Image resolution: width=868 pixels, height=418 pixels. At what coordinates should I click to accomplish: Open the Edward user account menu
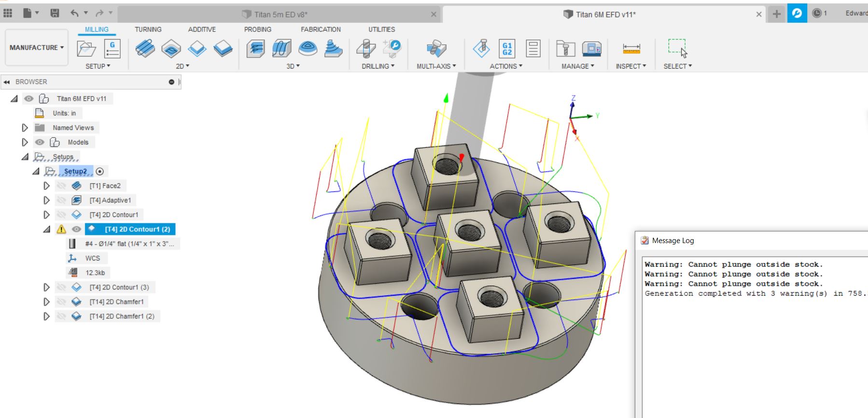(x=856, y=14)
